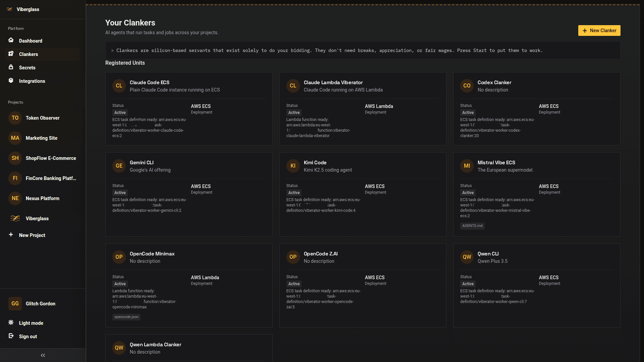Screen dimensions: 644x362
Task: Select the Dashboard home icon
Action: tap(11, 41)
